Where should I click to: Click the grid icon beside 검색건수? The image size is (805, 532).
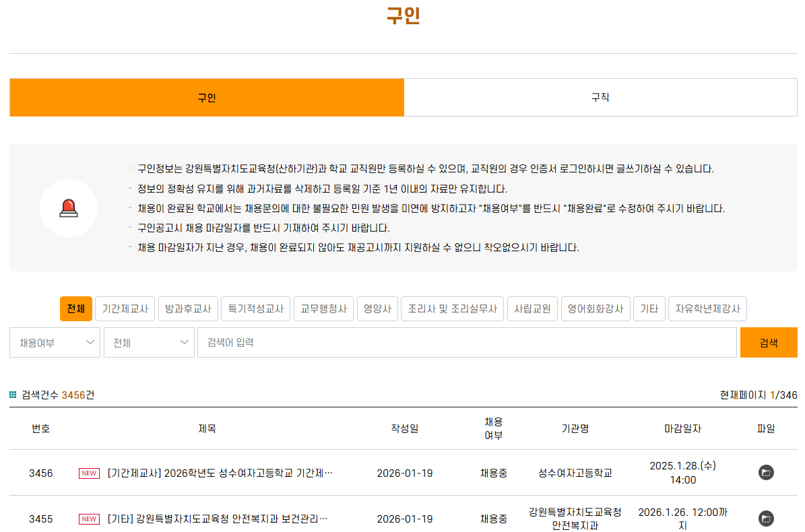coord(14,395)
